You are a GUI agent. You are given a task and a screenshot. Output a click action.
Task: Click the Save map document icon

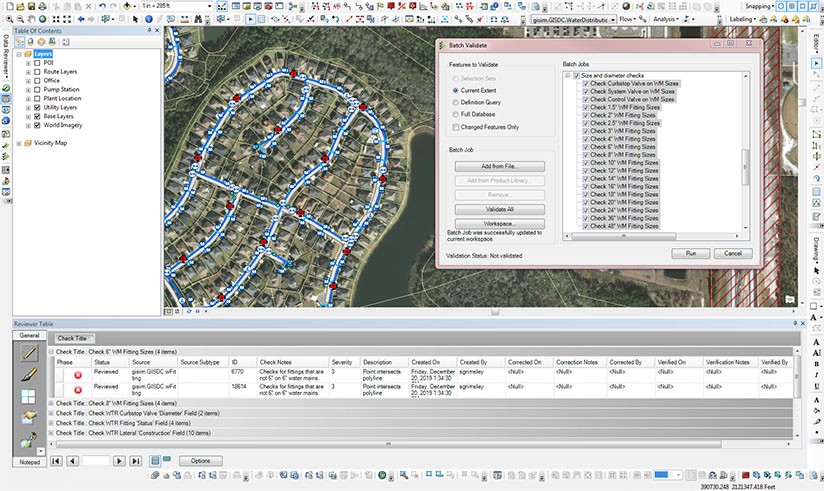(x=32, y=6)
